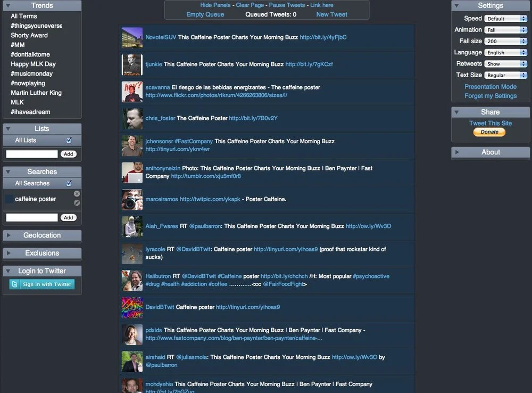Open Halibutron's profile avatar
532x393 pixels.
[132, 281]
